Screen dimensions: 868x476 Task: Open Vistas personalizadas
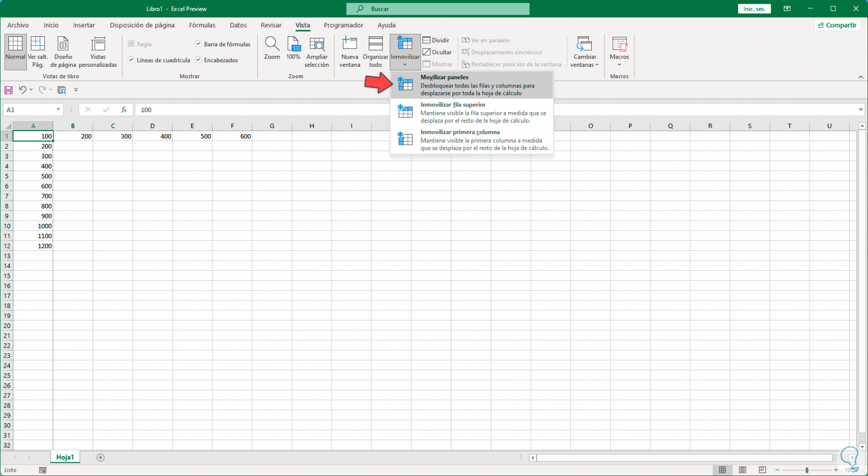(98, 52)
